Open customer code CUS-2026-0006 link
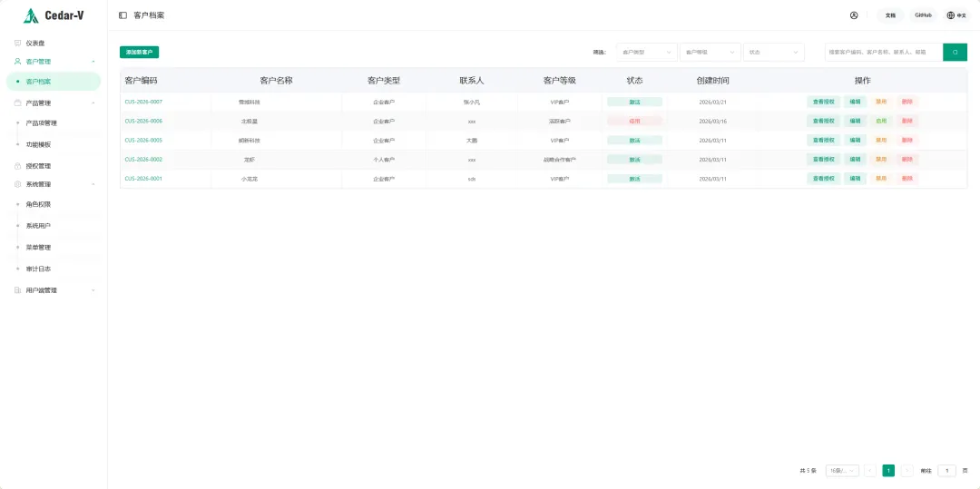The width and height of the screenshot is (980, 489). click(x=143, y=122)
